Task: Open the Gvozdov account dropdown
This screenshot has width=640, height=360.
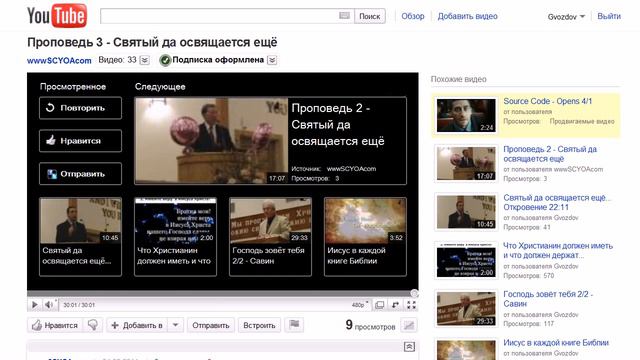Action: (x=566, y=17)
